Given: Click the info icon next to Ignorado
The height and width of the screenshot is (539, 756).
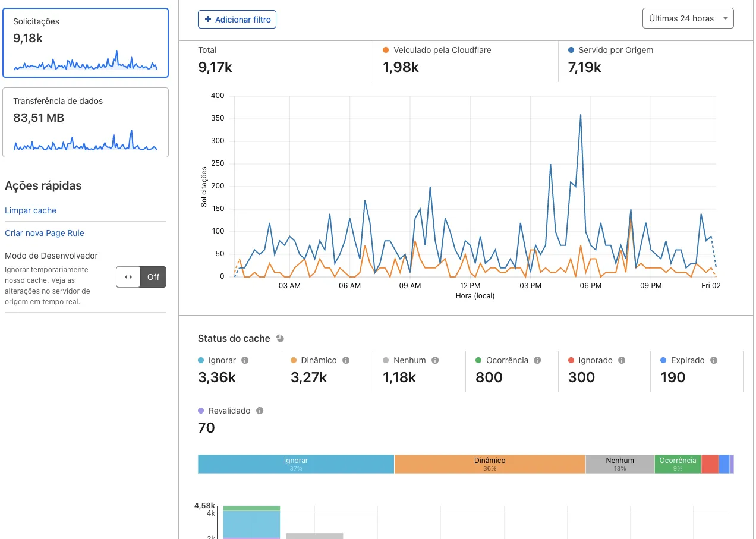Looking at the screenshot, I should tap(622, 360).
